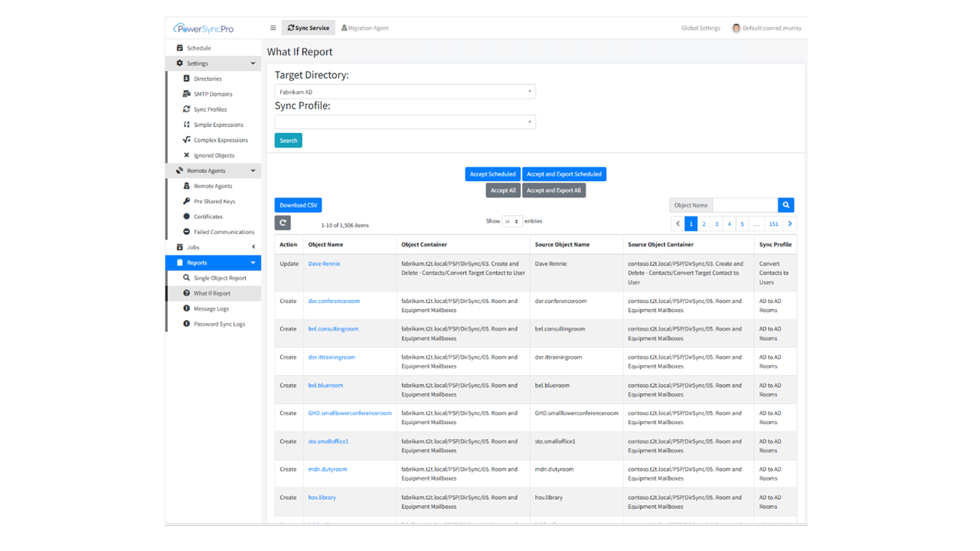Open the Show entries count selector
This screenshot has width=980, height=551.
(512, 221)
